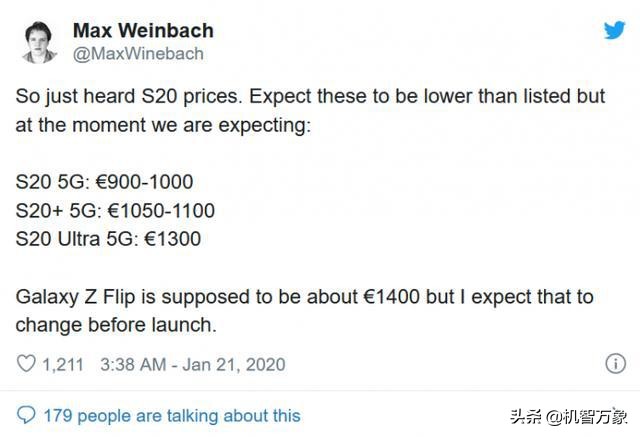Click the 'Galaxy Z Flip' words in tweet
Viewport: 640px width, 437px height.
pos(75,297)
